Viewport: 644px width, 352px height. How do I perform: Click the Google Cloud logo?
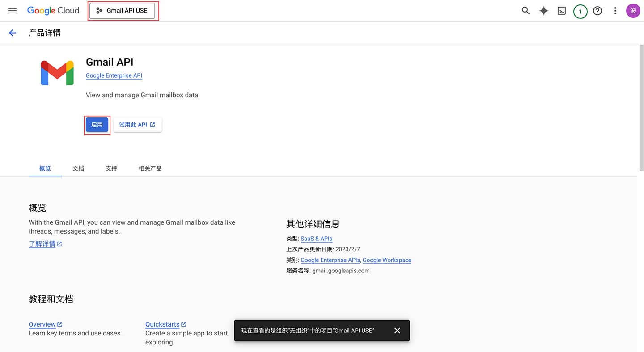click(x=53, y=11)
